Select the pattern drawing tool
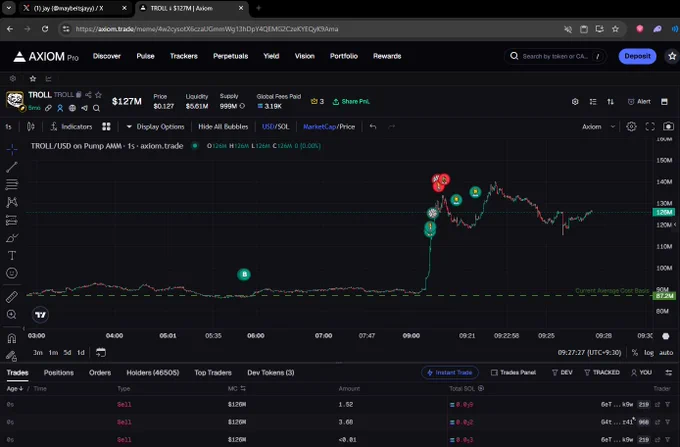Image resolution: width=680 pixels, height=447 pixels. click(12, 202)
